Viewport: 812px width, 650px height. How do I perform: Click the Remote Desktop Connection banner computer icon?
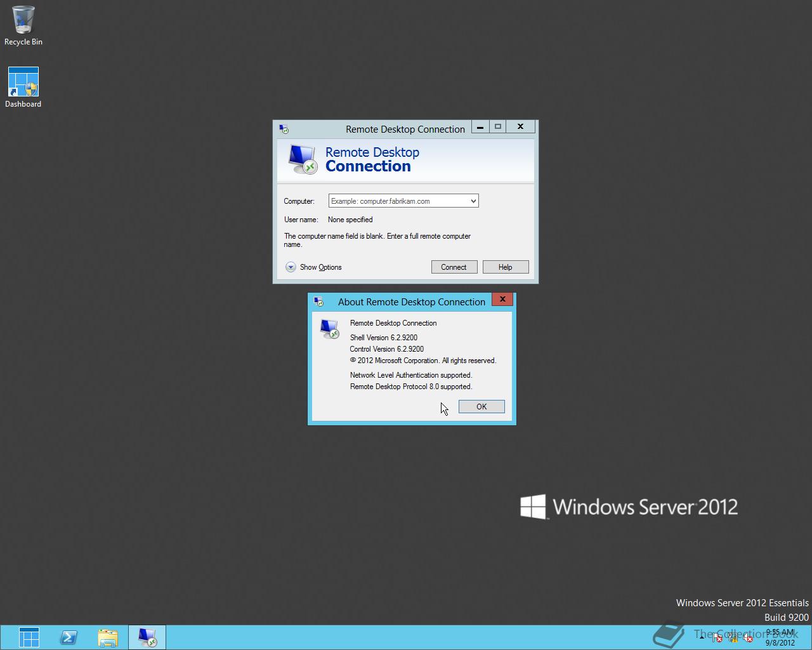[x=302, y=159]
